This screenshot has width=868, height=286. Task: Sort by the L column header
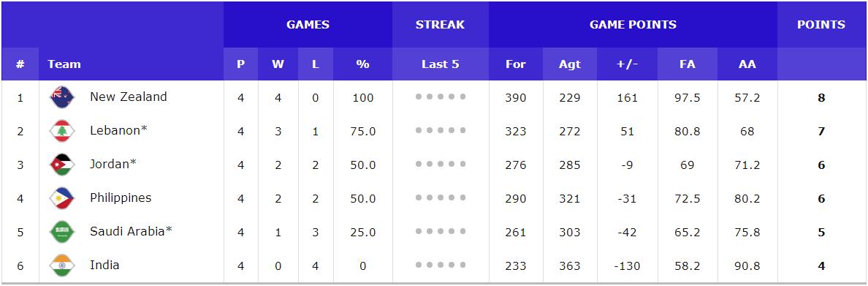[316, 64]
